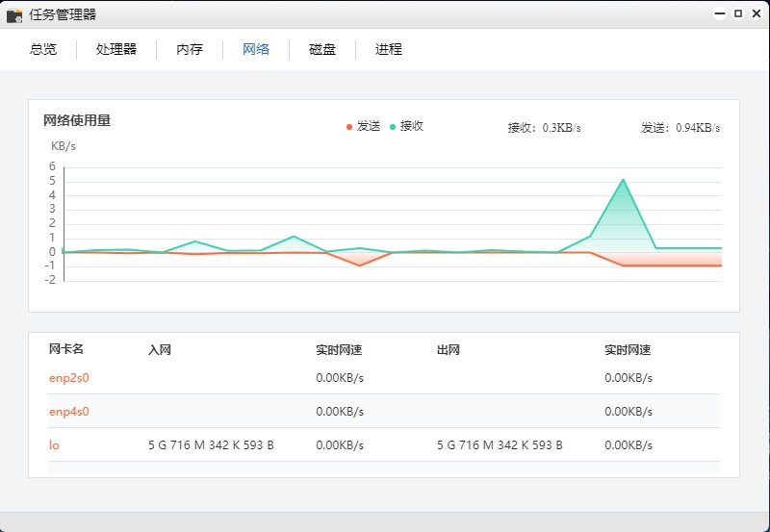Toggle the 接收 legend series

click(x=412, y=126)
